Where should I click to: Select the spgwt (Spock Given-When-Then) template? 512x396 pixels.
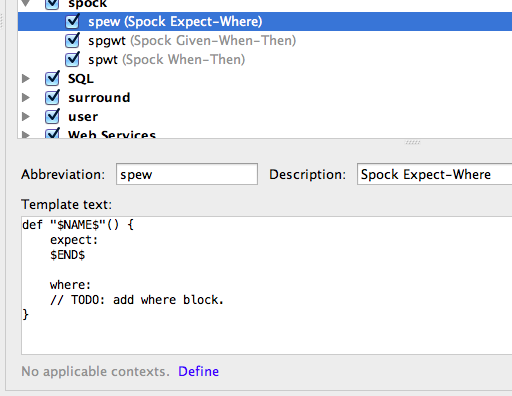192,41
